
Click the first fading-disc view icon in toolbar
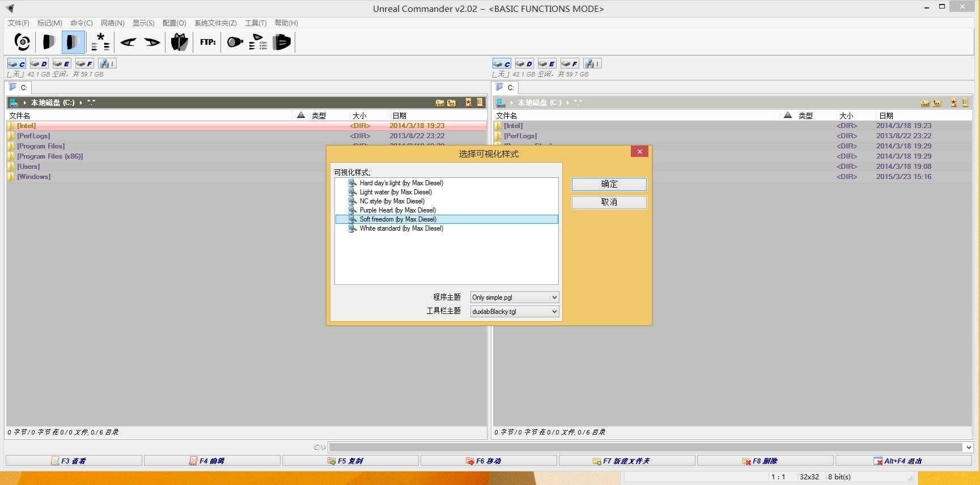coord(49,42)
